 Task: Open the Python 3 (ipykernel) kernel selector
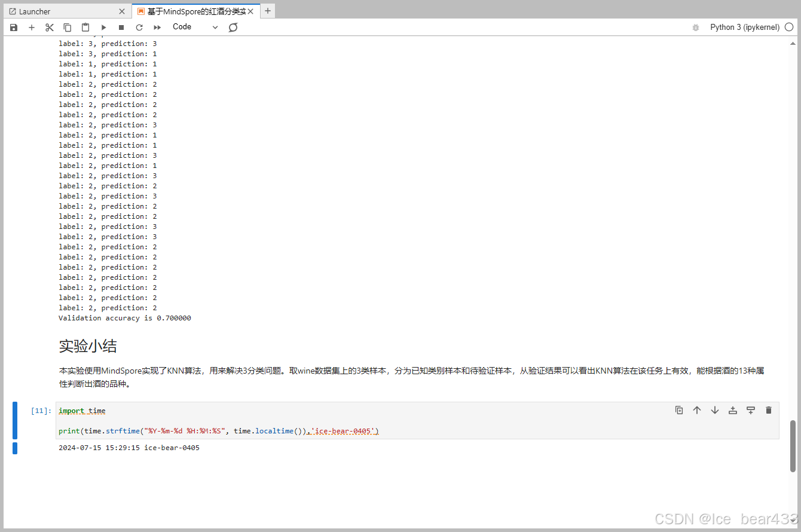click(745, 27)
